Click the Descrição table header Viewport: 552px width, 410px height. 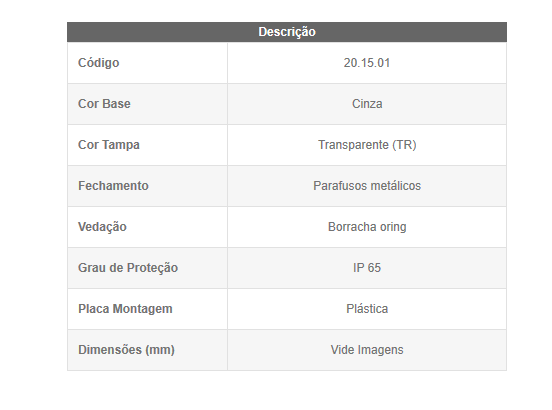point(287,32)
